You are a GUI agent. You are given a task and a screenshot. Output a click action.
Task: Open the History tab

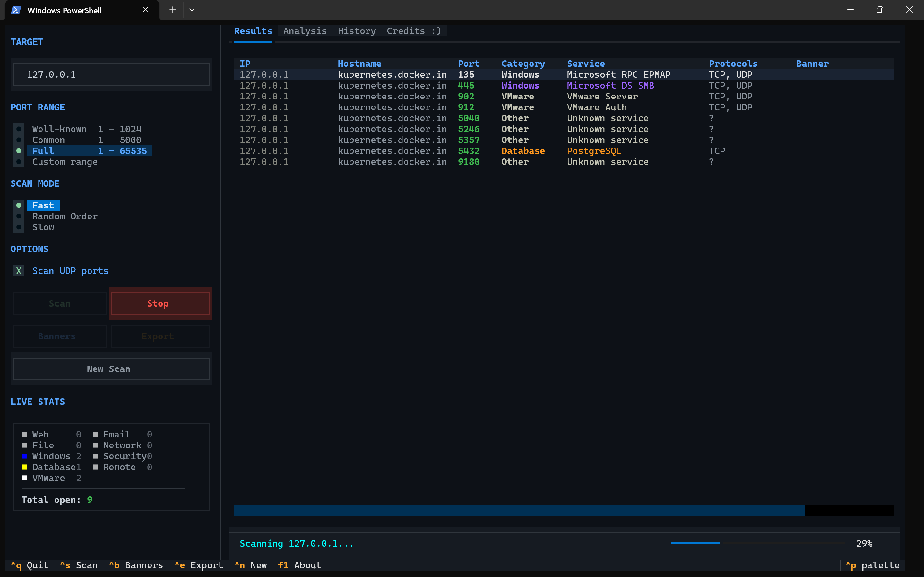356,31
